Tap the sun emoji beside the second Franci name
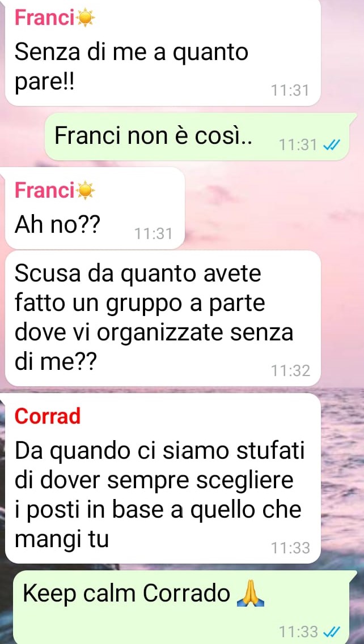This screenshot has height=644, width=364. 86,190
